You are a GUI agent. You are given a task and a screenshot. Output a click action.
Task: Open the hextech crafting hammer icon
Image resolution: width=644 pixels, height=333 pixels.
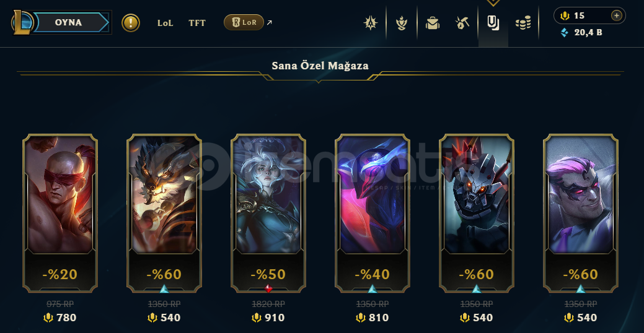(463, 23)
